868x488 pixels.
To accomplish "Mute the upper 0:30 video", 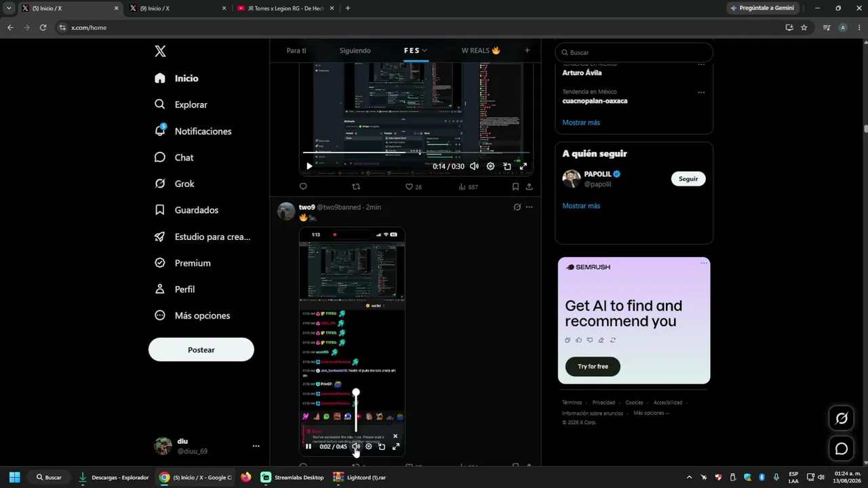I will click(474, 166).
